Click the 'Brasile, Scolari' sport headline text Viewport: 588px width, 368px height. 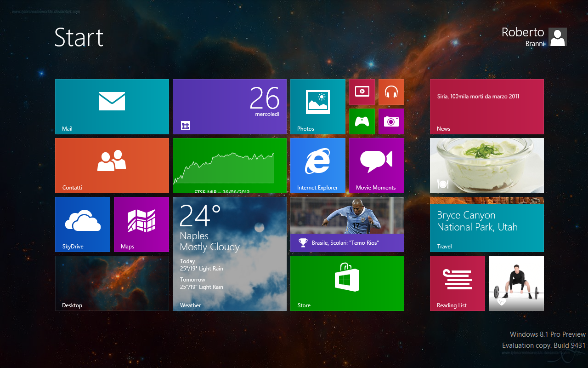[345, 243]
